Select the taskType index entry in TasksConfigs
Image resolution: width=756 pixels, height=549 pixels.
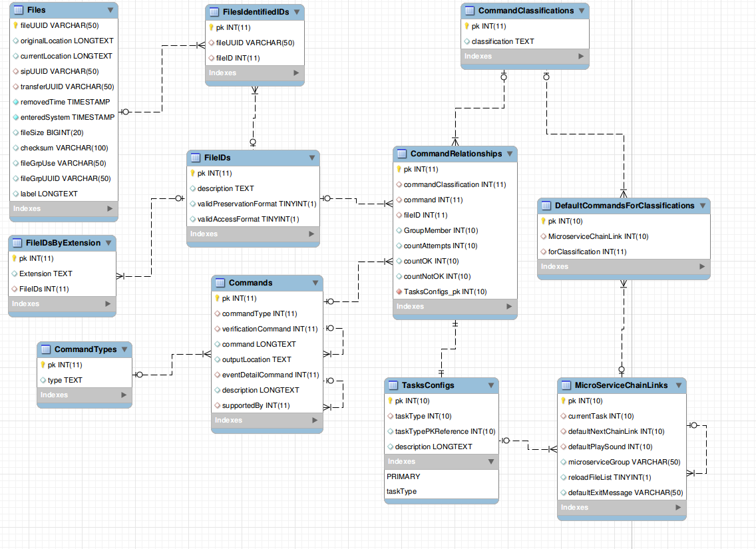pyautogui.click(x=401, y=491)
